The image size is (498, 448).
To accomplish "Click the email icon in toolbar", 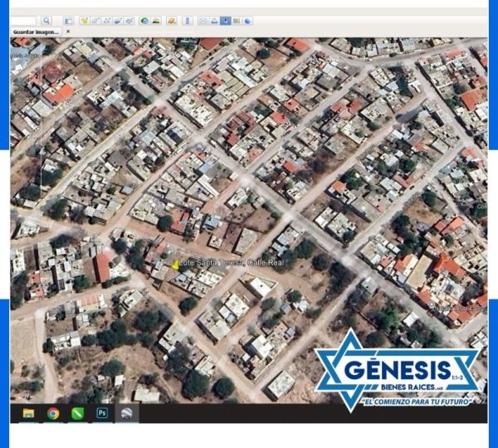I will (203, 21).
